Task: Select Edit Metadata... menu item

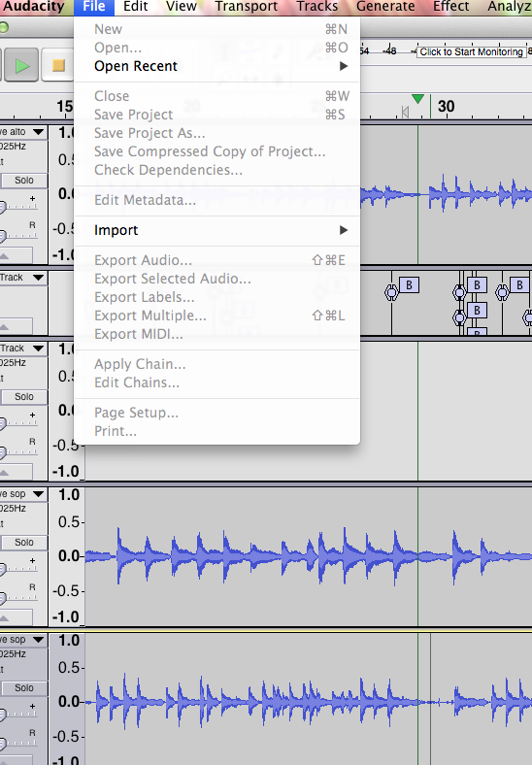Action: point(216,200)
